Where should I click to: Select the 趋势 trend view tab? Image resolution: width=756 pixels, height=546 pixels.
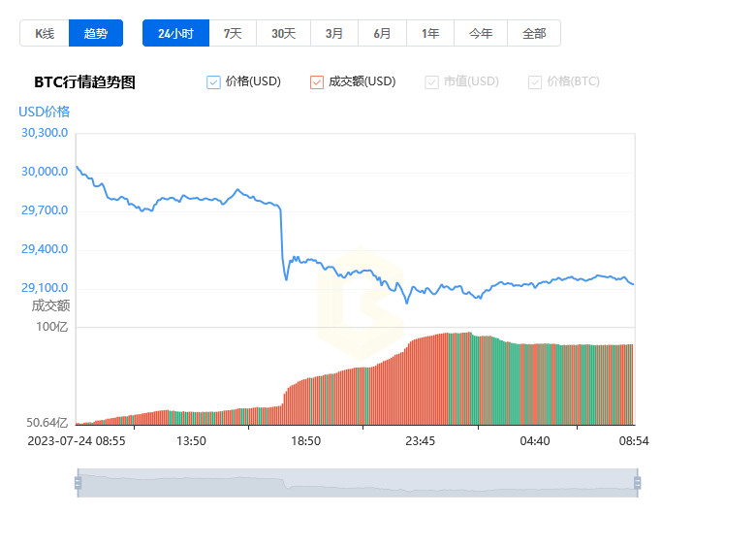pyautogui.click(x=96, y=33)
